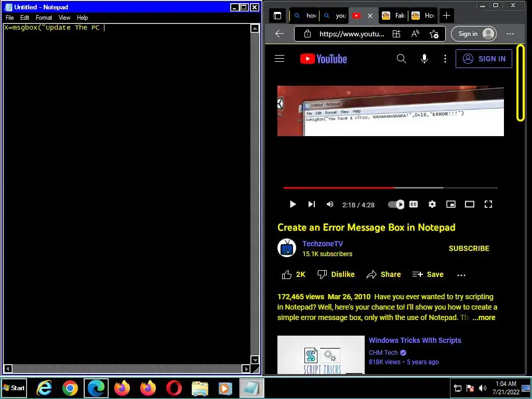The image size is (532, 399).
Task: Subscribe to TechzoneTV
Action: pos(469,248)
